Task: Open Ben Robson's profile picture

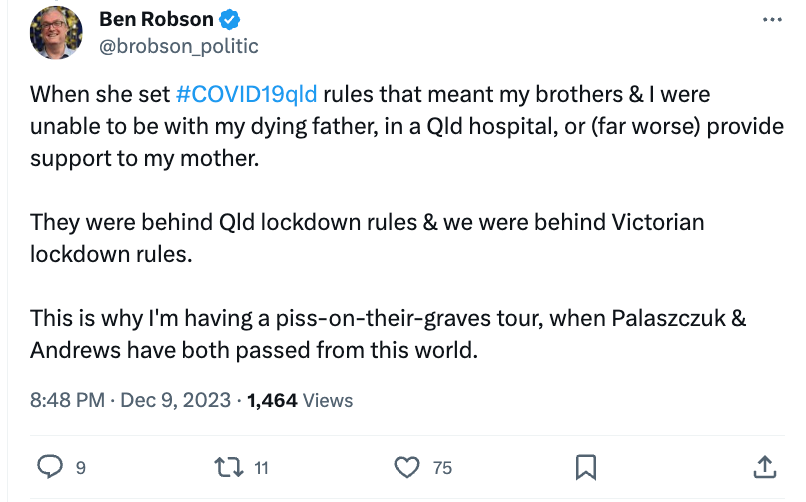Action: tap(56, 32)
